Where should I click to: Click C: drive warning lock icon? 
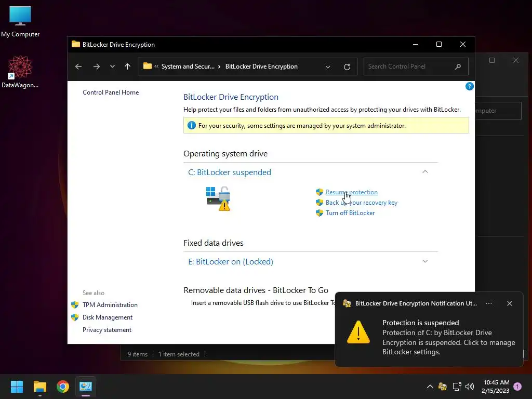(x=218, y=198)
